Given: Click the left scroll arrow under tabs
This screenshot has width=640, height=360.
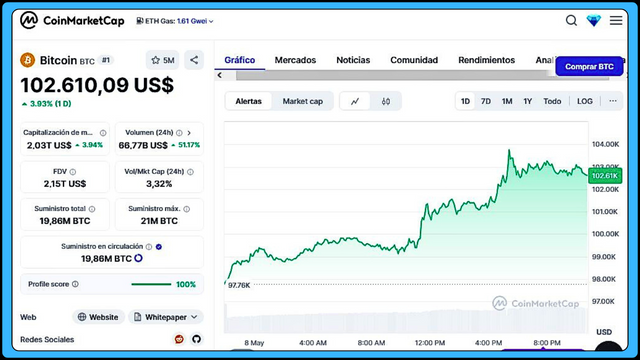Looking at the screenshot, I should coord(220,75).
